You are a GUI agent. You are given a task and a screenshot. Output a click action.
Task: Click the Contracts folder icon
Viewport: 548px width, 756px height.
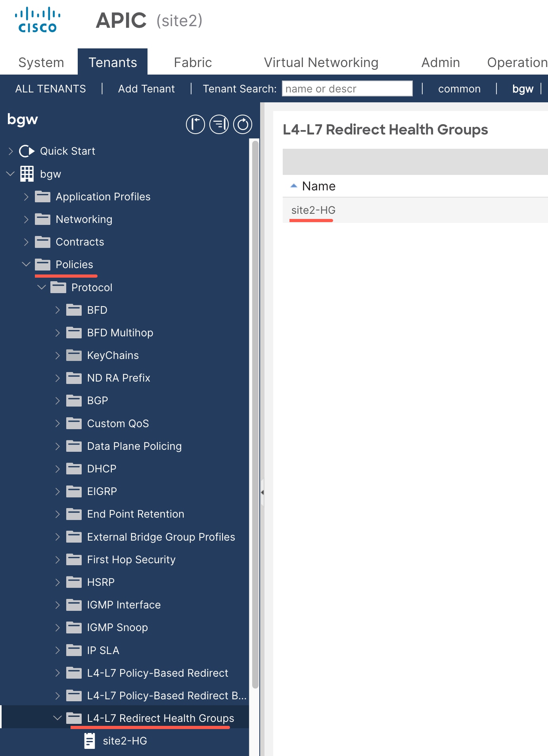pos(42,242)
